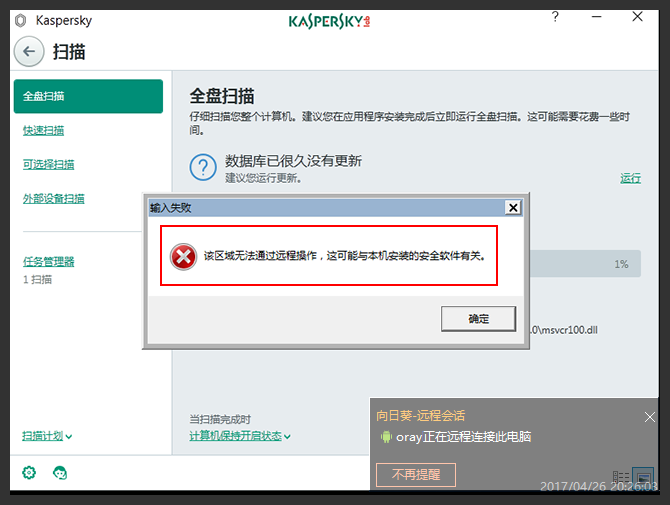670x505 pixels.
Task: Click oray正在远程连接此电脑 message
Action: [x=464, y=437]
